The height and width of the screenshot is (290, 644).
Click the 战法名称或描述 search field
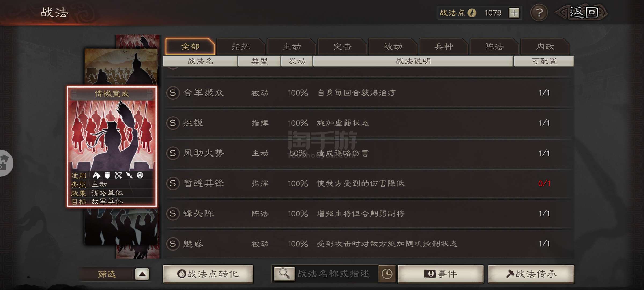point(336,274)
